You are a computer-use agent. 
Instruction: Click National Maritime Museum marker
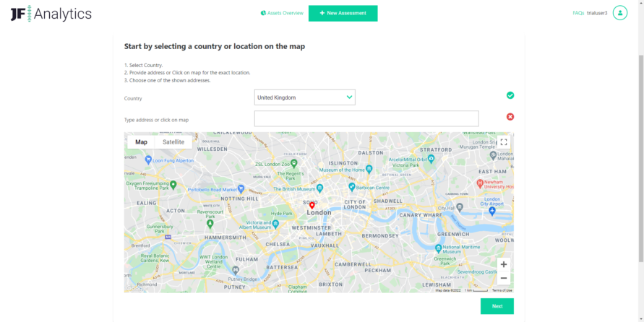point(438,248)
